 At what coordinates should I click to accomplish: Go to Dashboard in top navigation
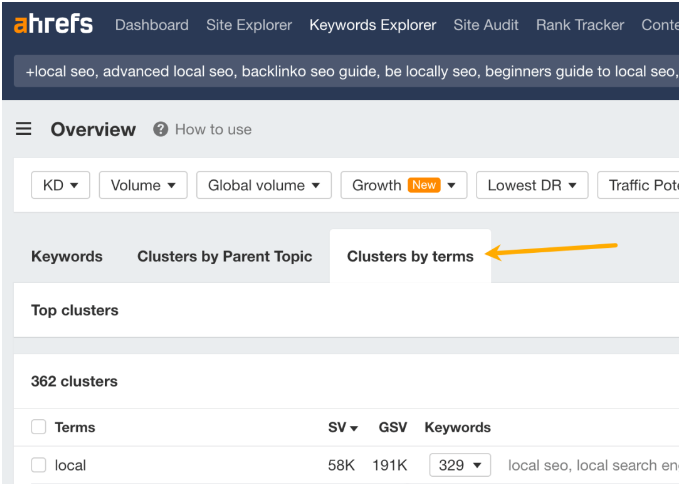153,25
